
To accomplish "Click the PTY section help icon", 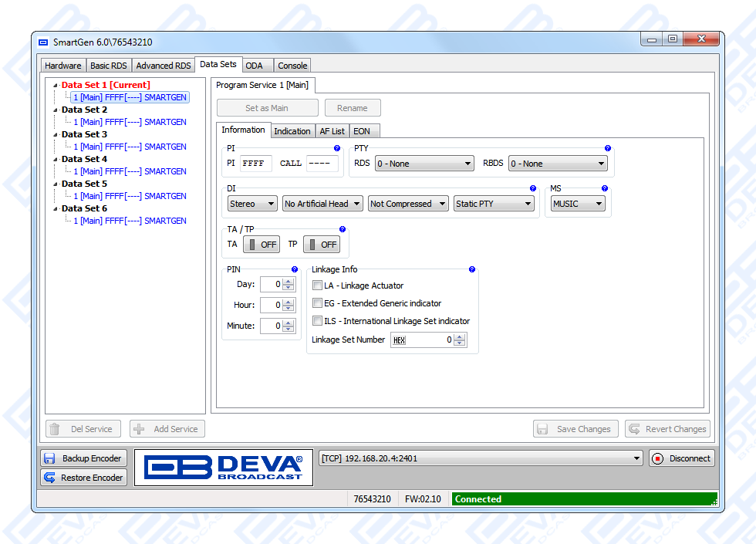I will (608, 148).
